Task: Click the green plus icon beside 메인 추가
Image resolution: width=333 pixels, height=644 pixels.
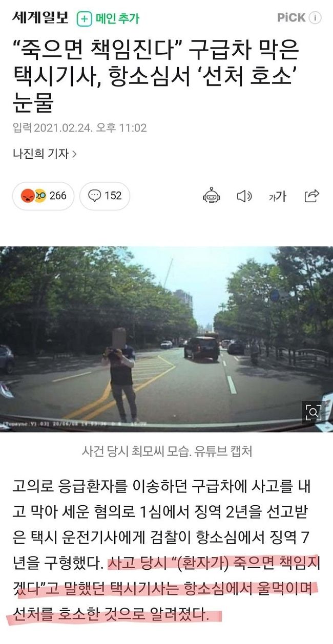Action: pyautogui.click(x=84, y=18)
